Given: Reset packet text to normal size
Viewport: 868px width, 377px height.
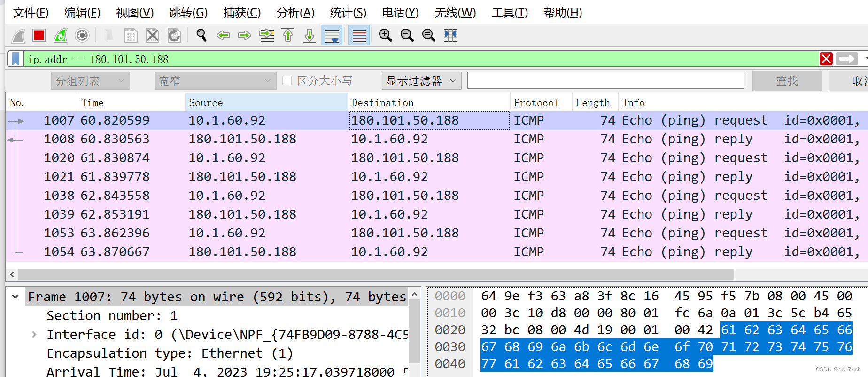Looking at the screenshot, I should [x=429, y=35].
